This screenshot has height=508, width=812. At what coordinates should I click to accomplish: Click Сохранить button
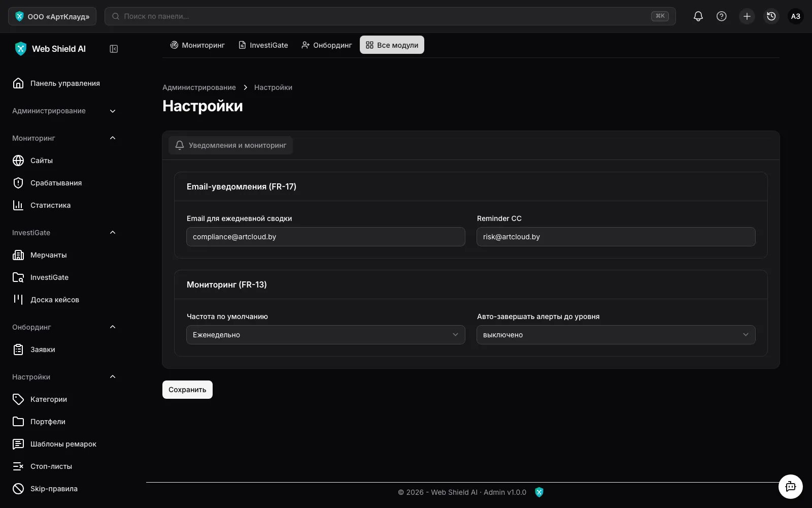(187, 390)
